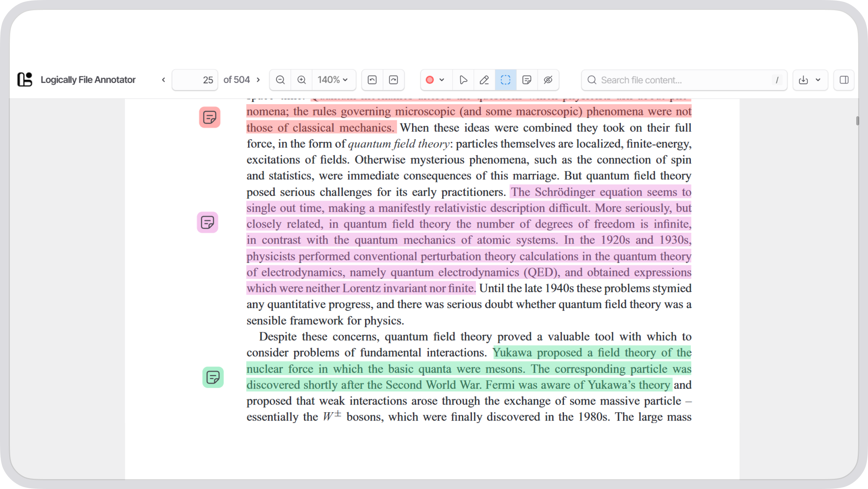
Task: Click the download file icon
Action: pyautogui.click(x=803, y=80)
